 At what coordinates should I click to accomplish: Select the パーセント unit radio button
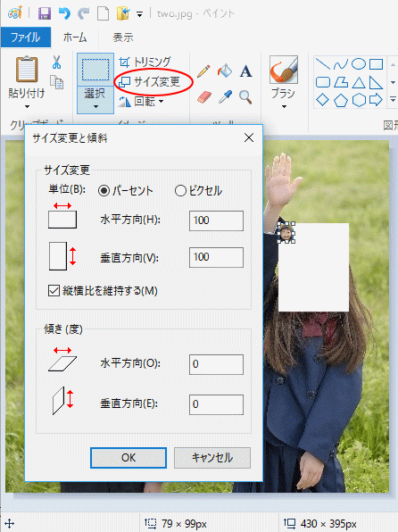(104, 191)
